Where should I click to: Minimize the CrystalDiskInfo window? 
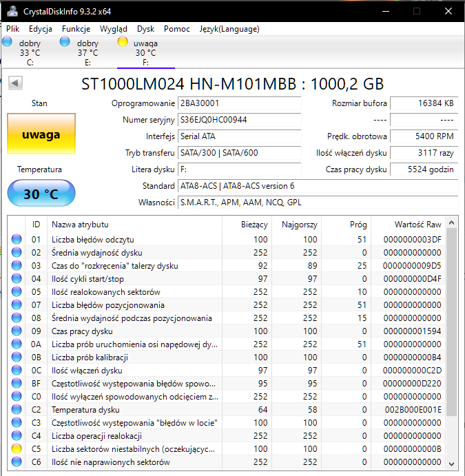coord(386,11)
